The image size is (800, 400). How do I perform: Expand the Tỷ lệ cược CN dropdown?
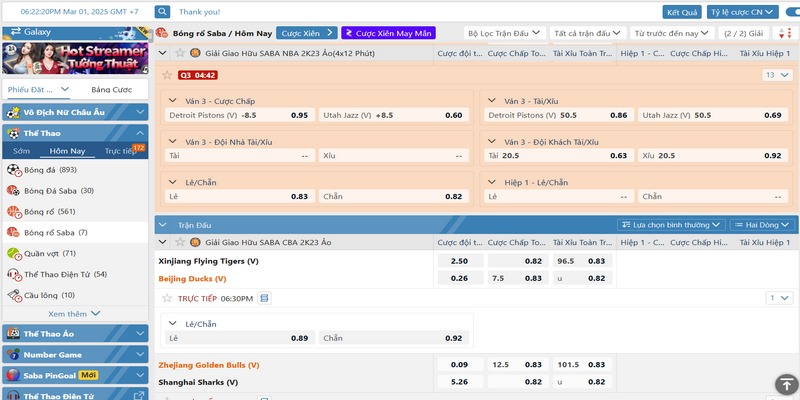pyautogui.click(x=741, y=12)
